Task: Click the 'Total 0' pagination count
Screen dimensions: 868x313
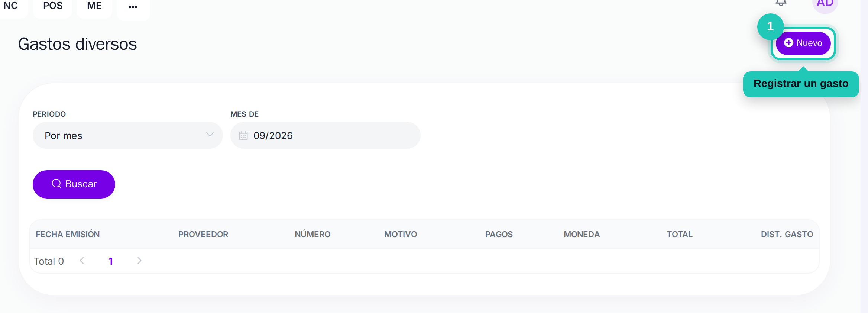Action: [x=49, y=261]
